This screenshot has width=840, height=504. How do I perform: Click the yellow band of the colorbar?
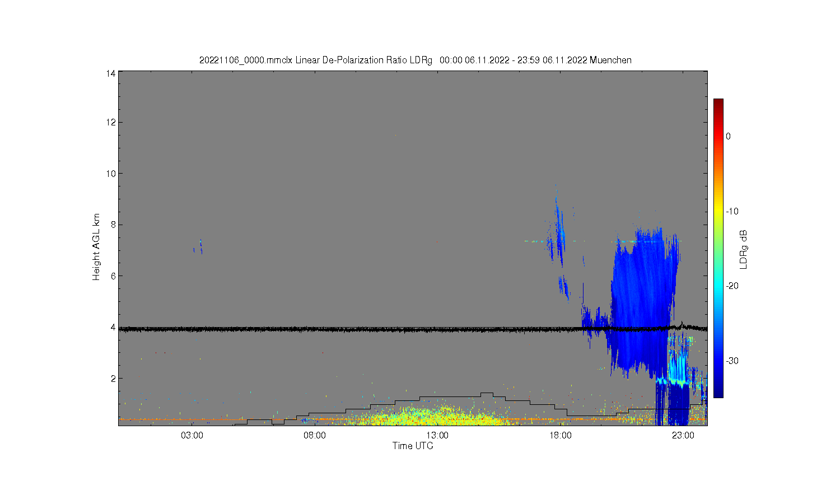pyautogui.click(x=718, y=211)
